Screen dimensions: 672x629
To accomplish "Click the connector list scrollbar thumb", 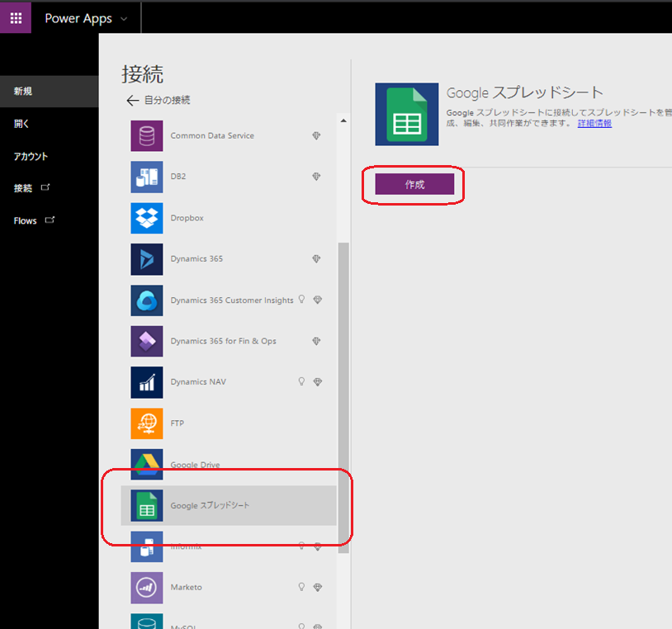I will pyautogui.click(x=343, y=398).
